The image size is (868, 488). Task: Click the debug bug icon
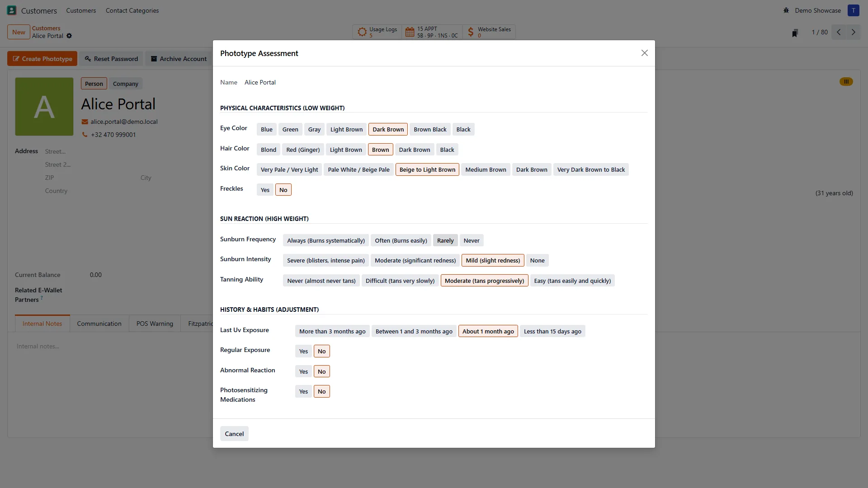[786, 10]
